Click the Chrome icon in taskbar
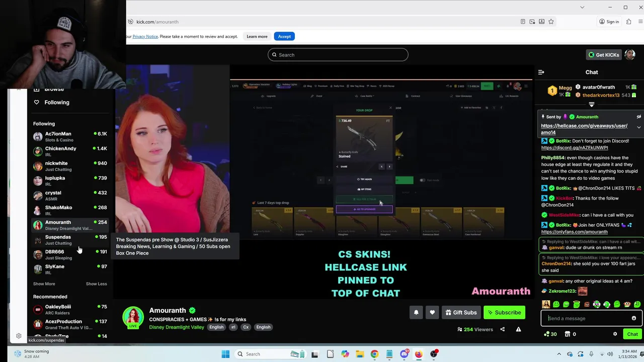 (374, 354)
